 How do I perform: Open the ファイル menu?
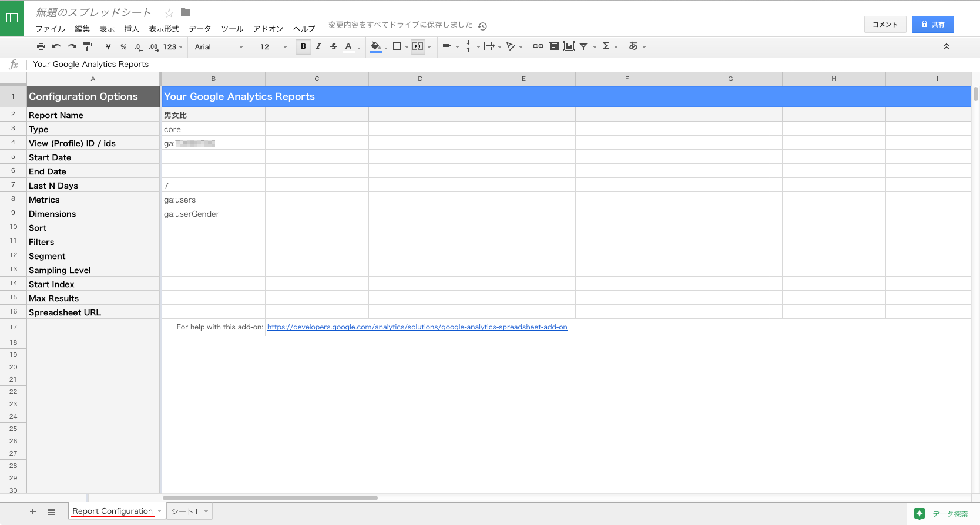click(50, 29)
